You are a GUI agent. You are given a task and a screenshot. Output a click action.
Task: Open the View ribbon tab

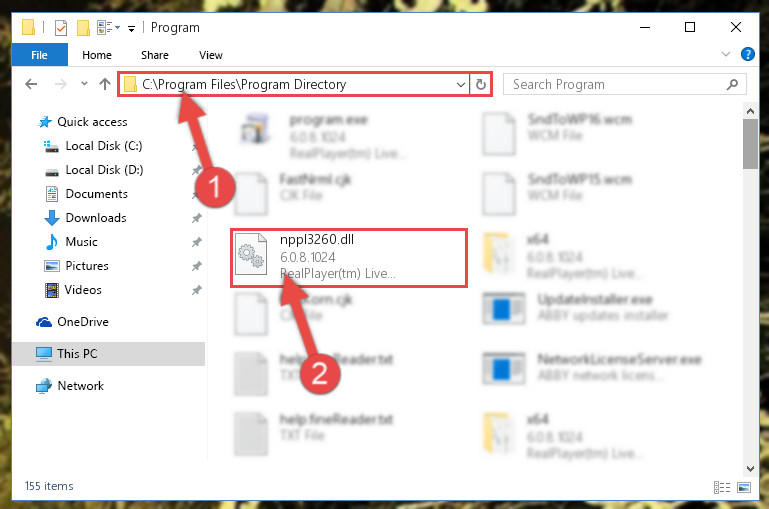click(x=211, y=55)
